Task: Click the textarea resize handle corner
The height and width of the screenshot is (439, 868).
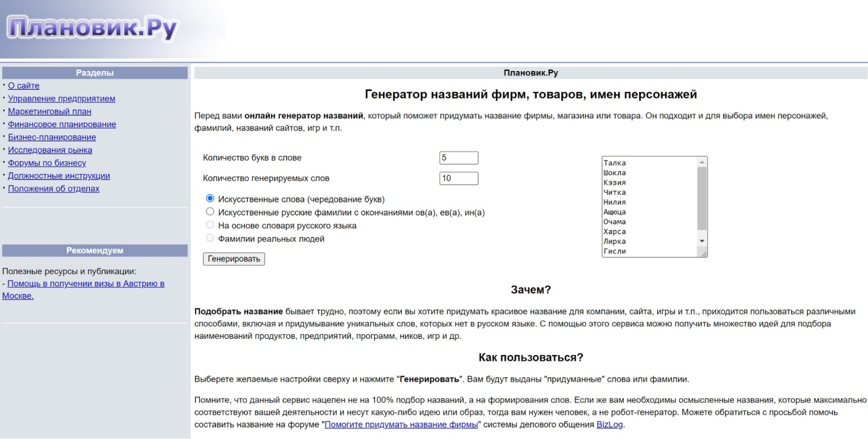Action: pyautogui.click(x=704, y=254)
